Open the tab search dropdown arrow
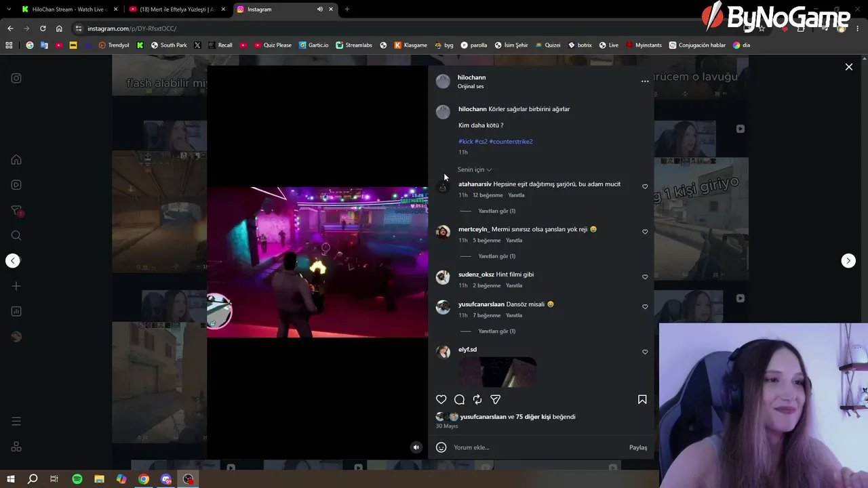Viewport: 868px width, 488px height. click(9, 9)
